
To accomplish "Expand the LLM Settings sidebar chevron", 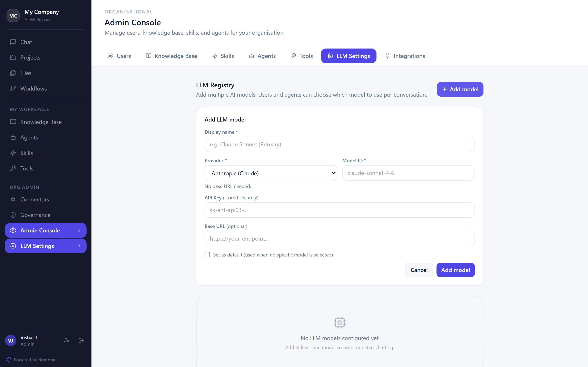I will (x=79, y=246).
